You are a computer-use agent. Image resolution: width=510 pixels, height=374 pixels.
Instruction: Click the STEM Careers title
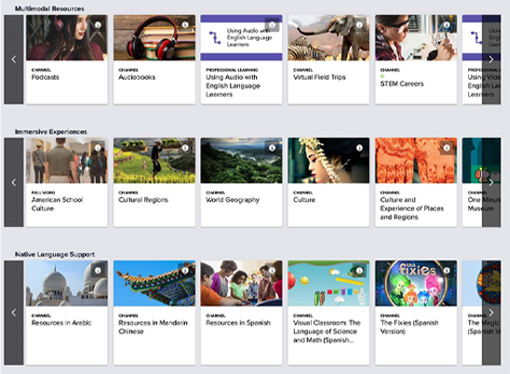(x=402, y=84)
